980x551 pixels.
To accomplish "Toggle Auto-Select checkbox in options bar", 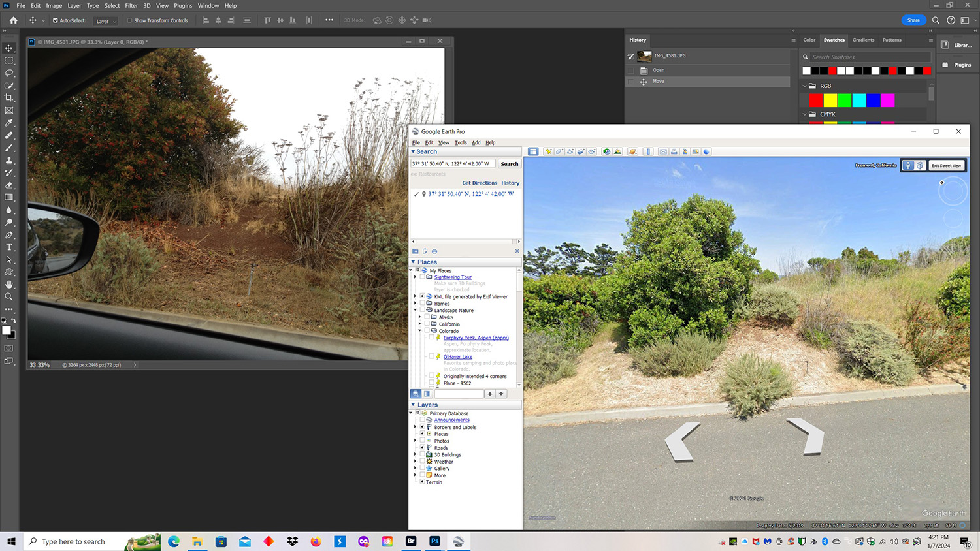I will [56, 20].
